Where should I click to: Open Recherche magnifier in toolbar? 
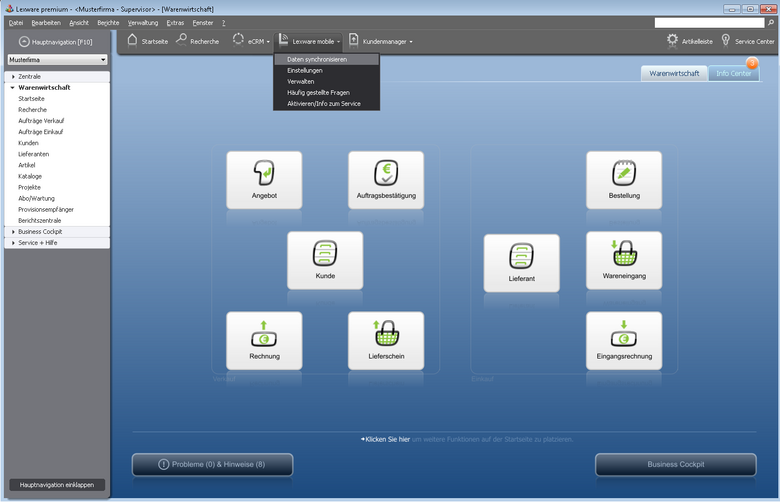[182, 40]
